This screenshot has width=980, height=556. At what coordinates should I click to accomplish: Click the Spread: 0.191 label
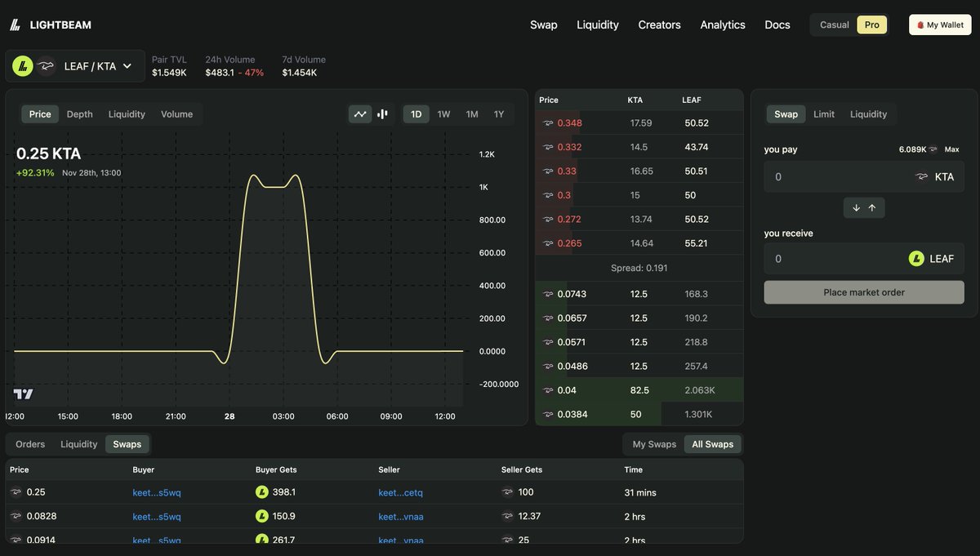click(639, 268)
